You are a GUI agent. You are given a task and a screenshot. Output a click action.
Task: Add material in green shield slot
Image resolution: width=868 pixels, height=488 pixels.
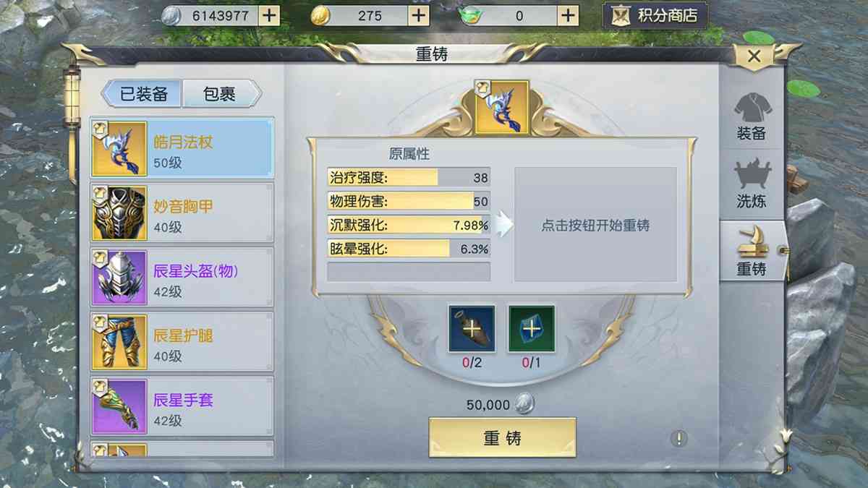pyautogui.click(x=532, y=328)
